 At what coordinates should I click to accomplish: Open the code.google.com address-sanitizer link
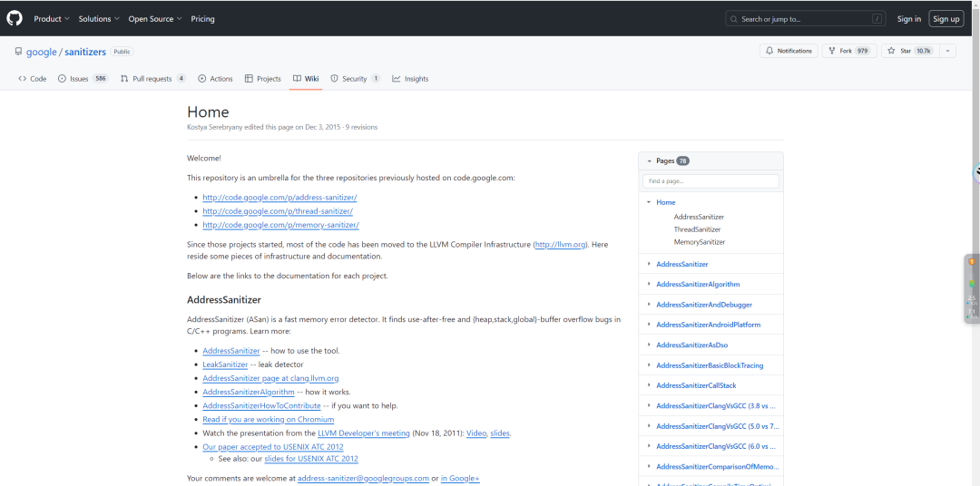pyautogui.click(x=280, y=198)
